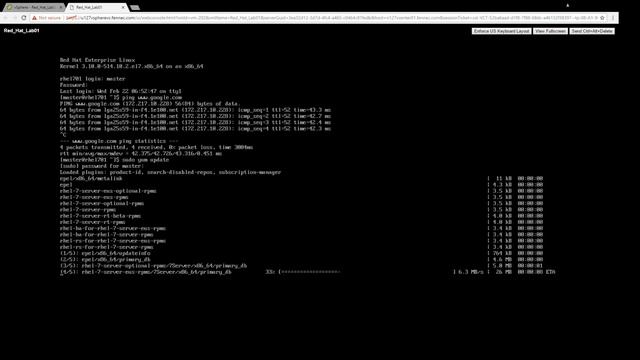640x360 pixels.
Task: Open the Chrome three-dot menu
Action: pyautogui.click(x=613, y=18)
